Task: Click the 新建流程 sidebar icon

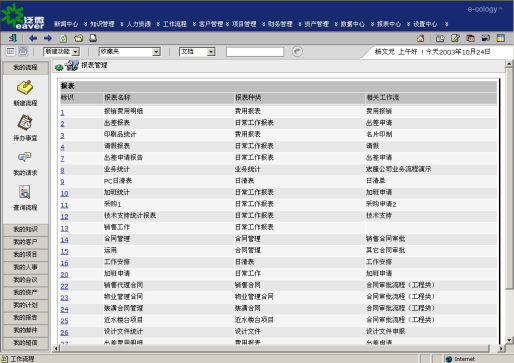Action: coord(25,87)
